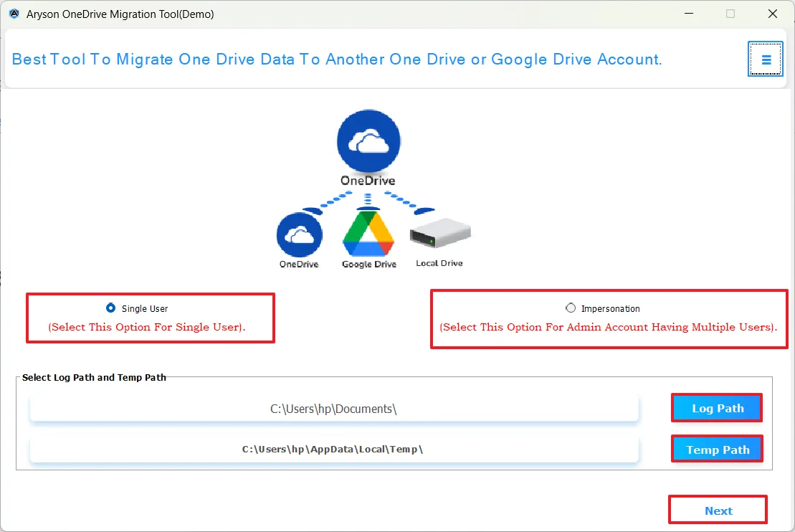Click the red Admin Account hint text
This screenshot has width=795, height=532.
click(x=609, y=327)
